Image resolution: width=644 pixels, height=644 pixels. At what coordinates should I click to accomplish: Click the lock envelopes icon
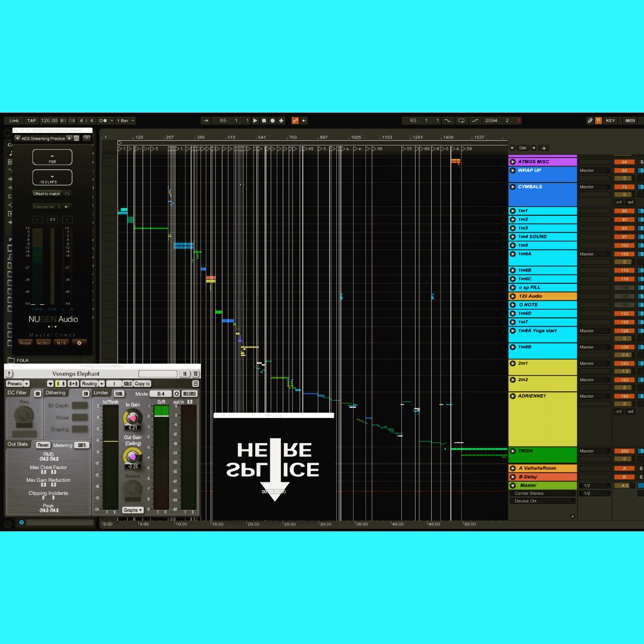point(544,148)
